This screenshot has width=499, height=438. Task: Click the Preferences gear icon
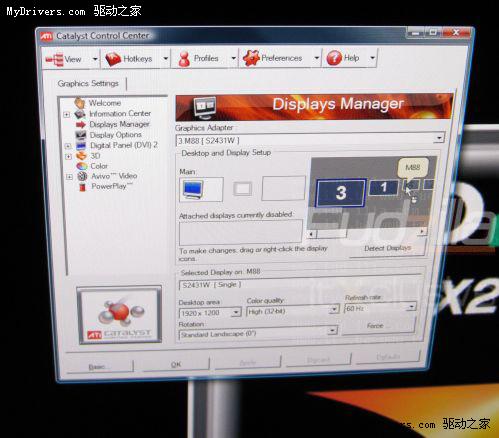coord(251,58)
